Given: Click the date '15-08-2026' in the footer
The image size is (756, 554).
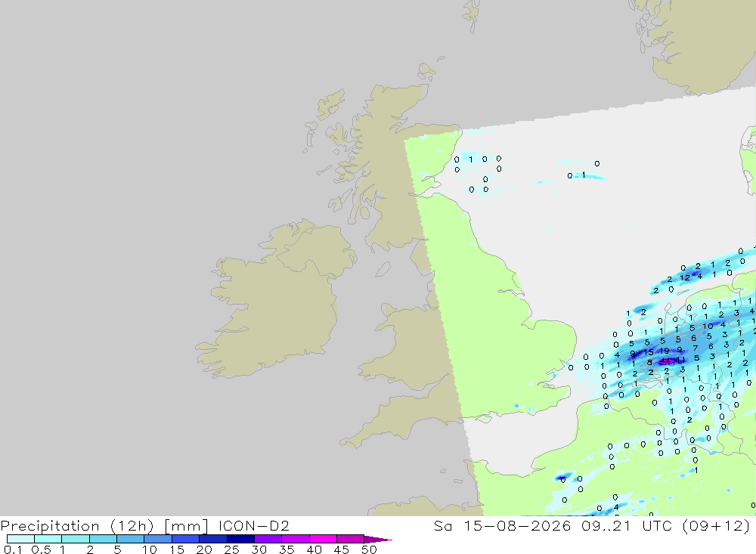Looking at the screenshot, I should 517,525.
